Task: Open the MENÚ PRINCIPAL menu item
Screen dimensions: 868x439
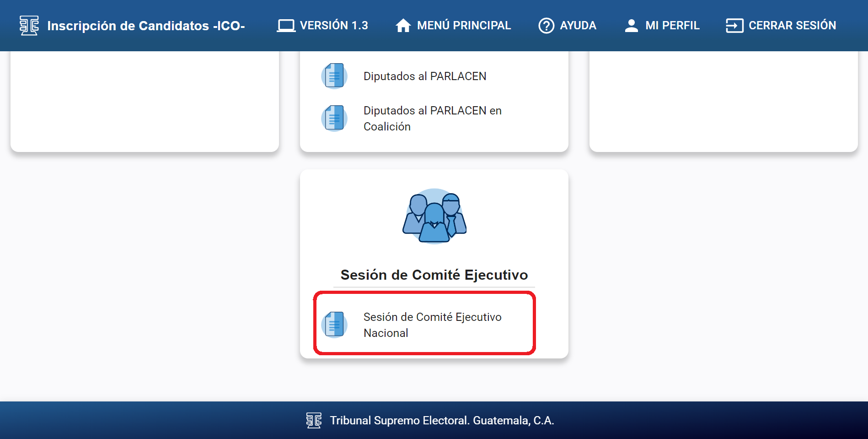Action: [464, 26]
